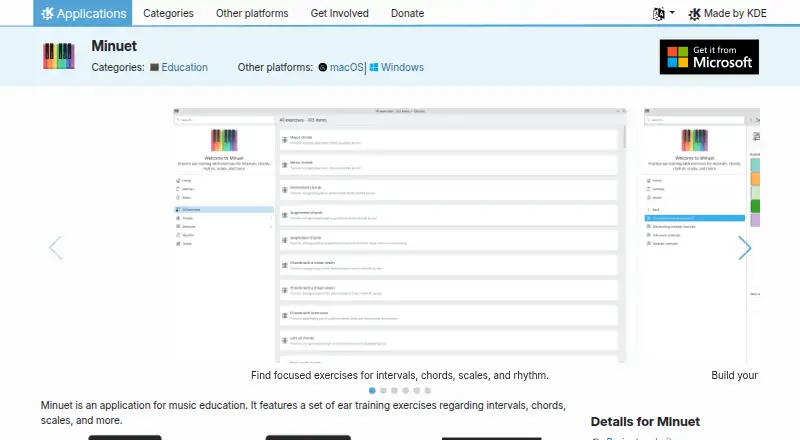Open the Get Involved menu
800x440 pixels.
point(340,13)
